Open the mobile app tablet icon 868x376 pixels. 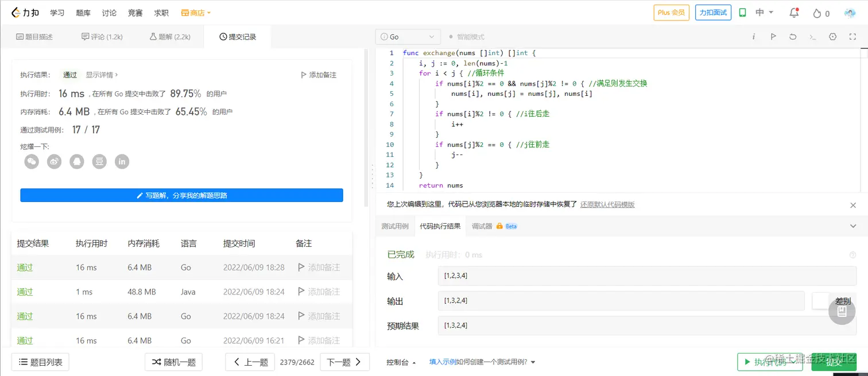click(x=742, y=13)
